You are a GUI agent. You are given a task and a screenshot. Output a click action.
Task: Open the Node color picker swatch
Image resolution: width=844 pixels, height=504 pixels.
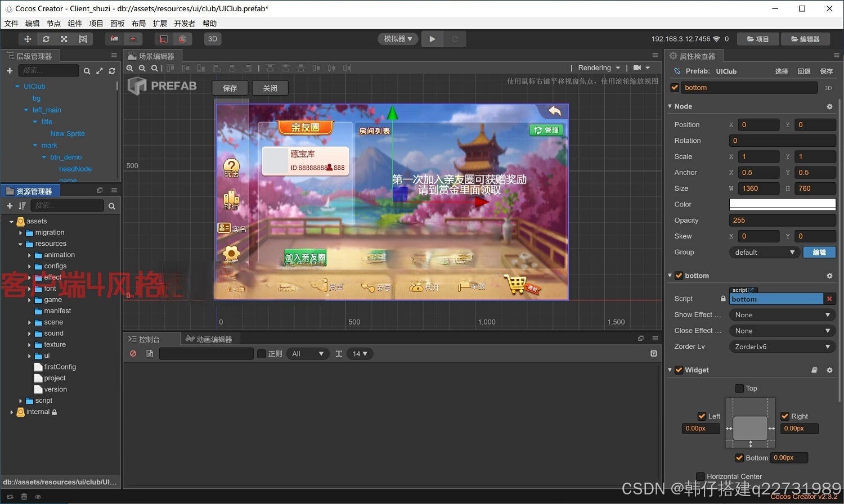782,204
